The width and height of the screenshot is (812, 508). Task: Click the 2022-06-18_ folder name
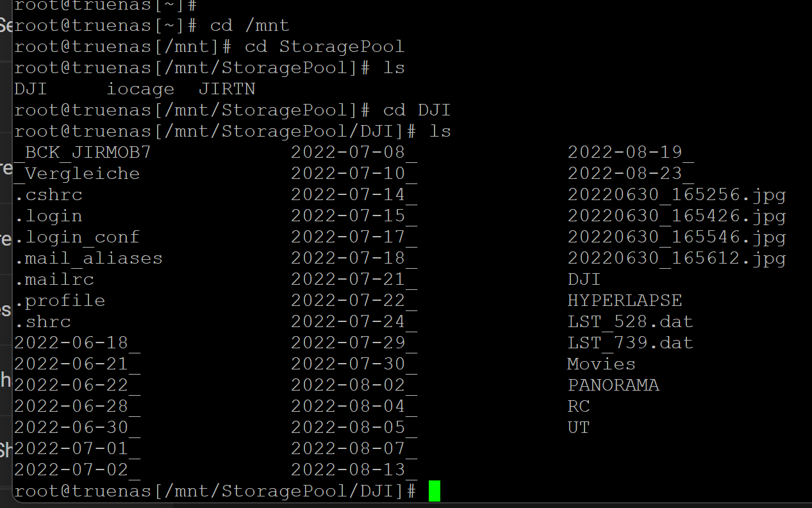[x=77, y=343]
